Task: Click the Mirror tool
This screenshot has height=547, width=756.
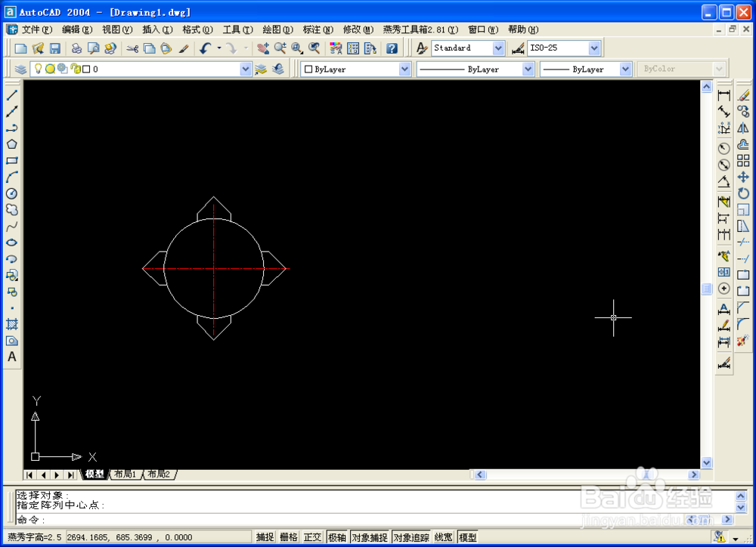Action: pos(743,128)
